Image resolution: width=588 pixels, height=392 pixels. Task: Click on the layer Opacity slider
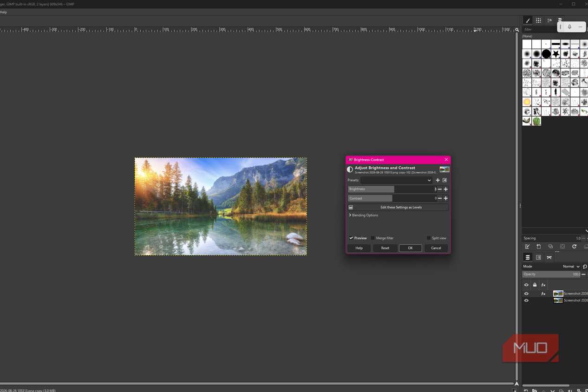(552, 274)
